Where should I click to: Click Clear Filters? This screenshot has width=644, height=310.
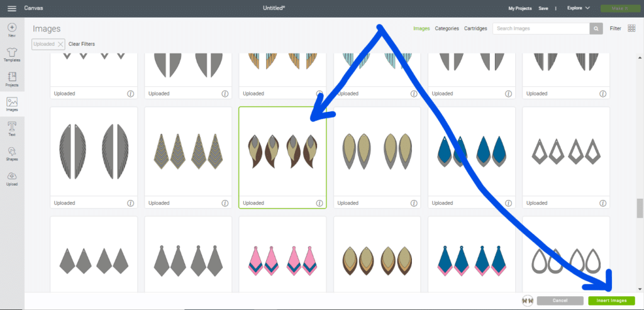coord(82,44)
